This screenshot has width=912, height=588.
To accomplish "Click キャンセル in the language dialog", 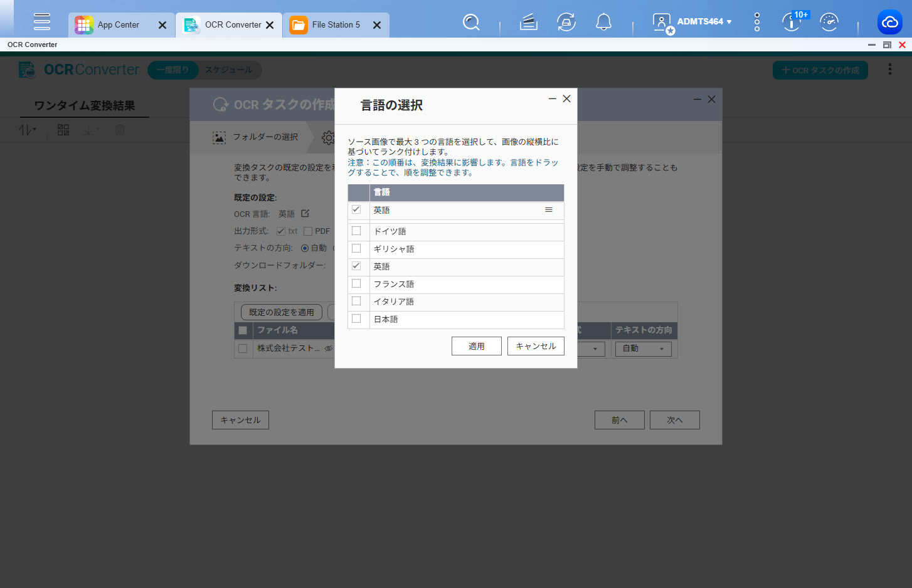I will [536, 346].
